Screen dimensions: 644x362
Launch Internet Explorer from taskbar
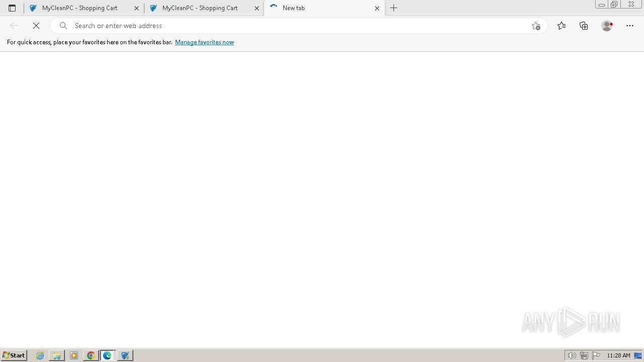(x=40, y=355)
